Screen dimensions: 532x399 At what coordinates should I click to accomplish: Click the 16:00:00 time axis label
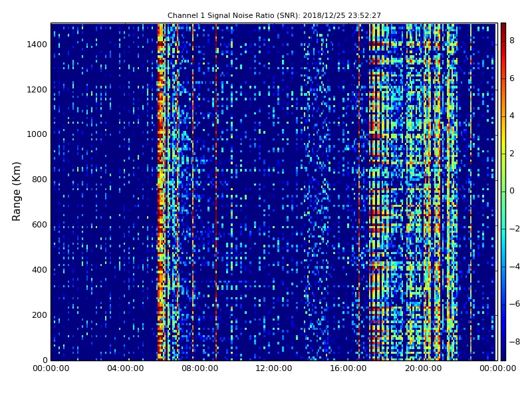pos(348,368)
